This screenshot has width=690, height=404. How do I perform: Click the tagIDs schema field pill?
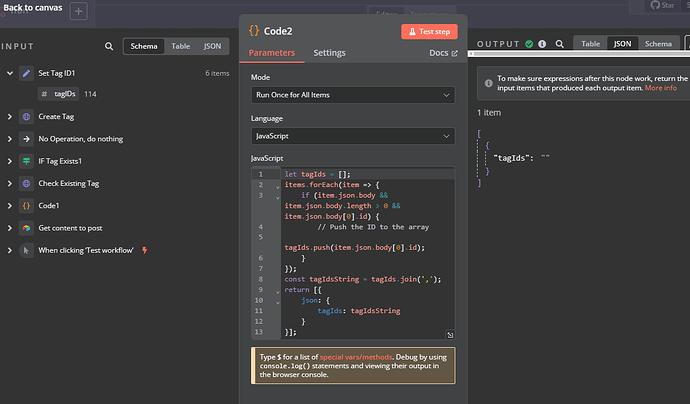point(59,94)
